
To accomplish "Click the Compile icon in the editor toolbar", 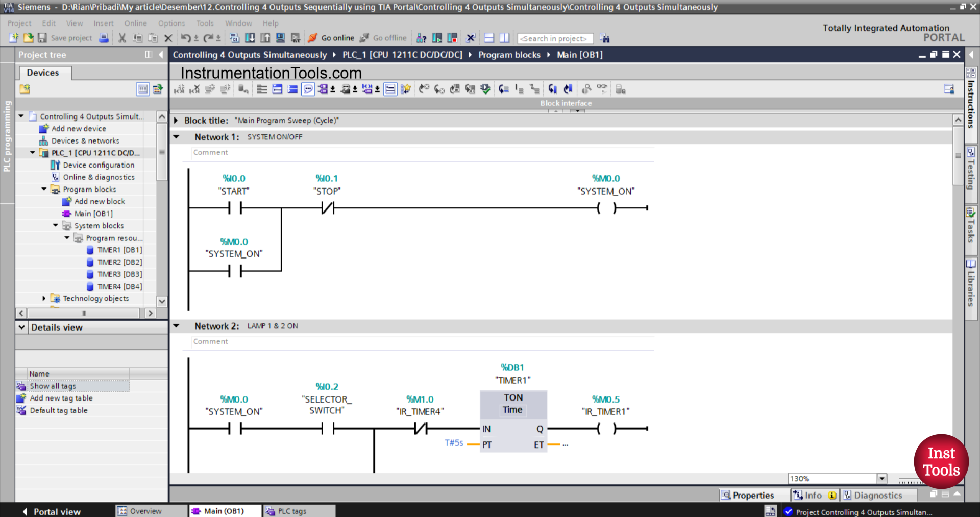I will tap(234, 38).
